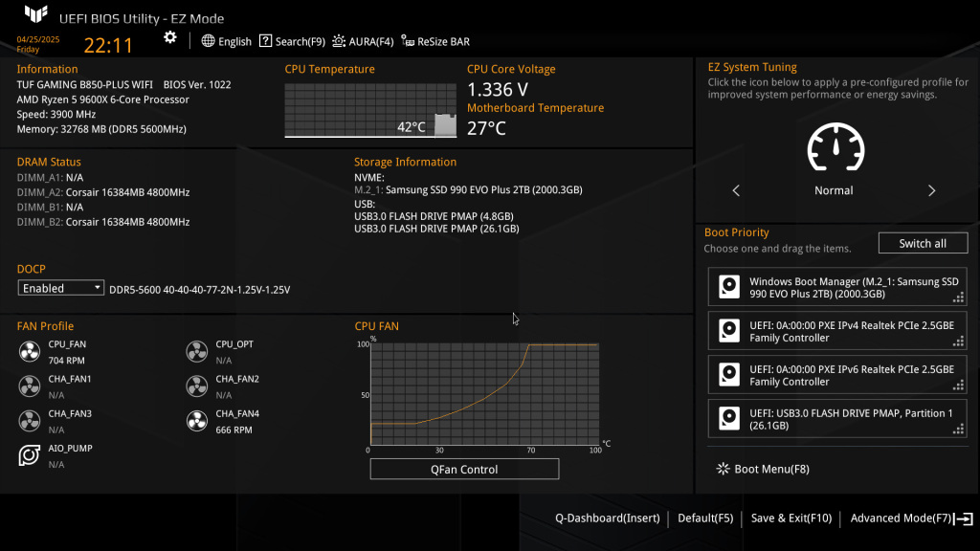980x551 pixels.
Task: Switch to previous EZ tuning profile
Action: 736,190
